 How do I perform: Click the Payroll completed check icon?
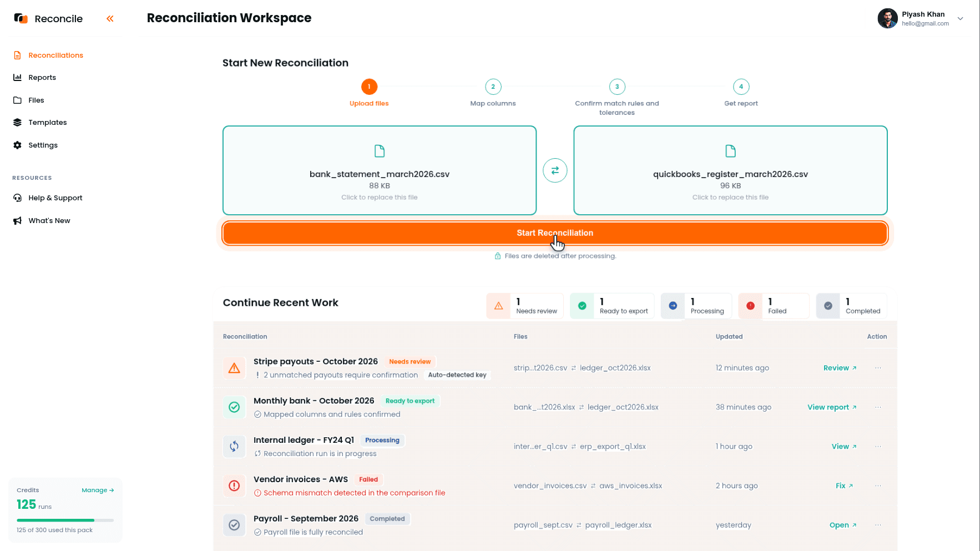point(234,525)
